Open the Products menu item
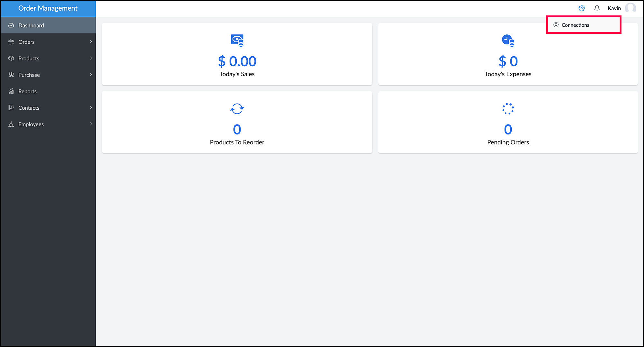This screenshot has width=644, height=347. (48, 58)
